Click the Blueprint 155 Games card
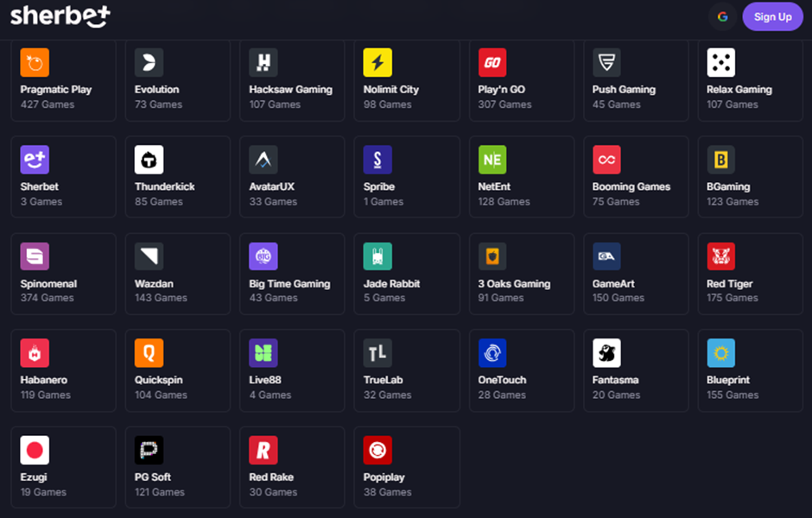 (750, 370)
